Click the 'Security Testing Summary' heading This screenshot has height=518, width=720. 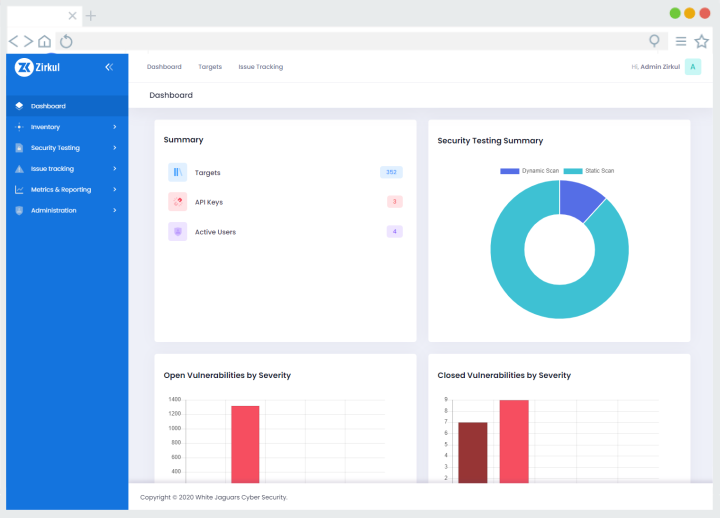[x=490, y=141]
